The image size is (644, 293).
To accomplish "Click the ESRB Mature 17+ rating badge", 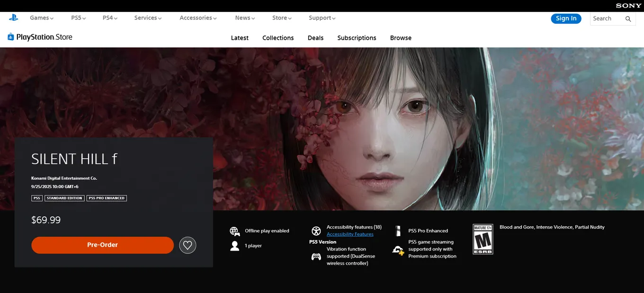I will pyautogui.click(x=483, y=239).
